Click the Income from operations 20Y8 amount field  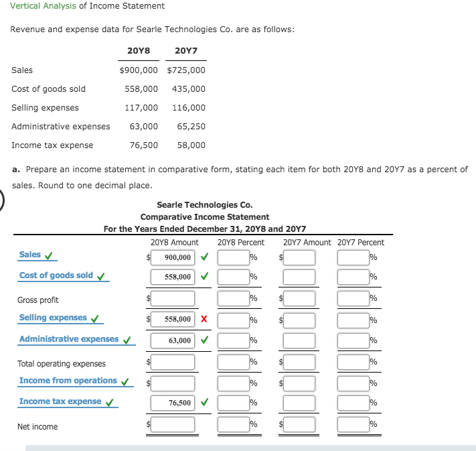pyautogui.click(x=173, y=383)
